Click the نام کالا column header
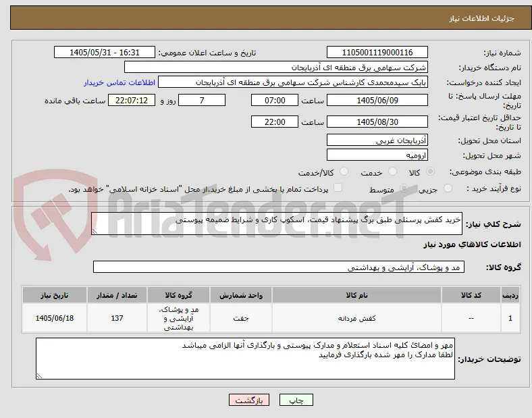Image resolution: width=532 pixels, height=418 pixels. coord(356,295)
